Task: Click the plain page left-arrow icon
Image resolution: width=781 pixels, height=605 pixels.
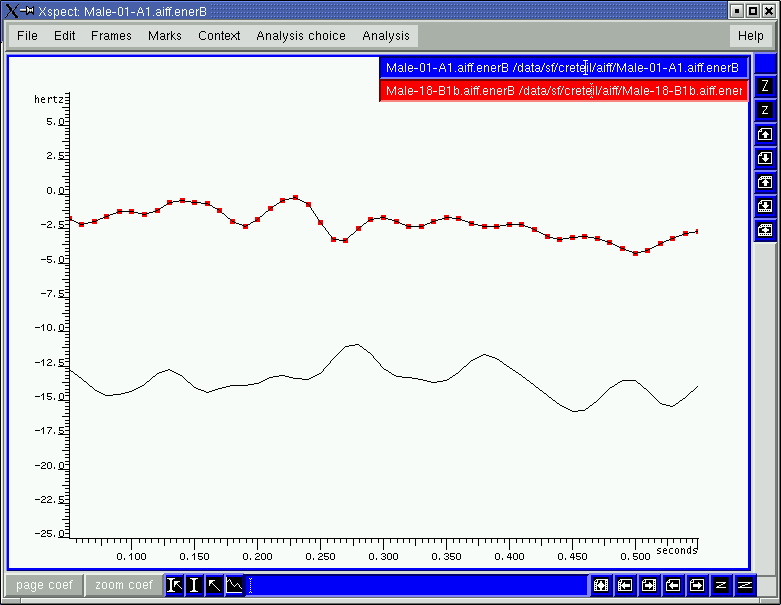Action: [x=672, y=585]
